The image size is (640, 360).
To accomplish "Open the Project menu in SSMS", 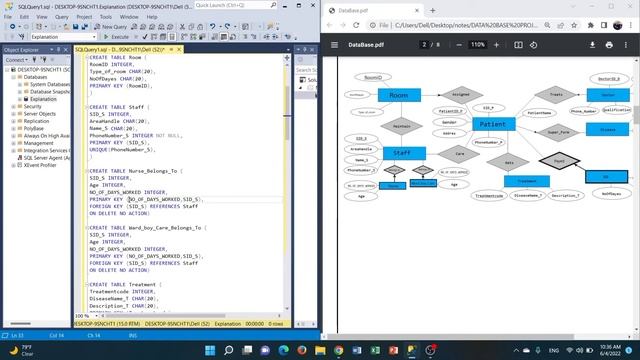I will pos(84,17).
